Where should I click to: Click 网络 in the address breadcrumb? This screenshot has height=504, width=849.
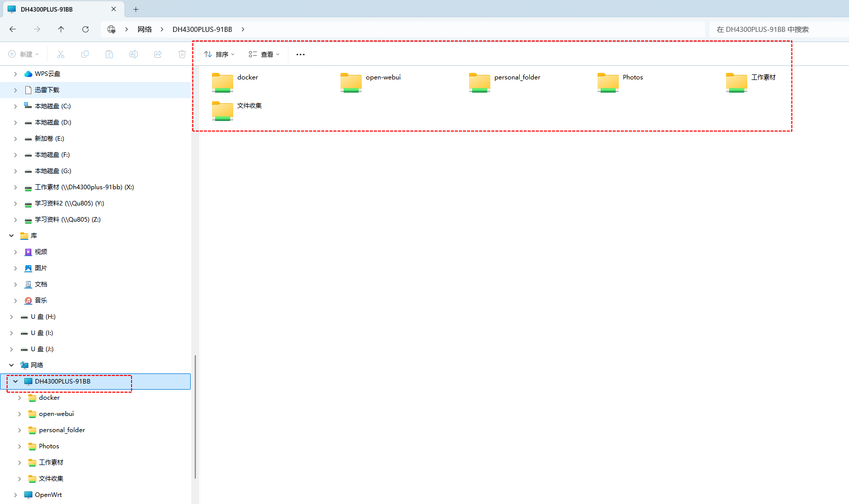(x=145, y=29)
